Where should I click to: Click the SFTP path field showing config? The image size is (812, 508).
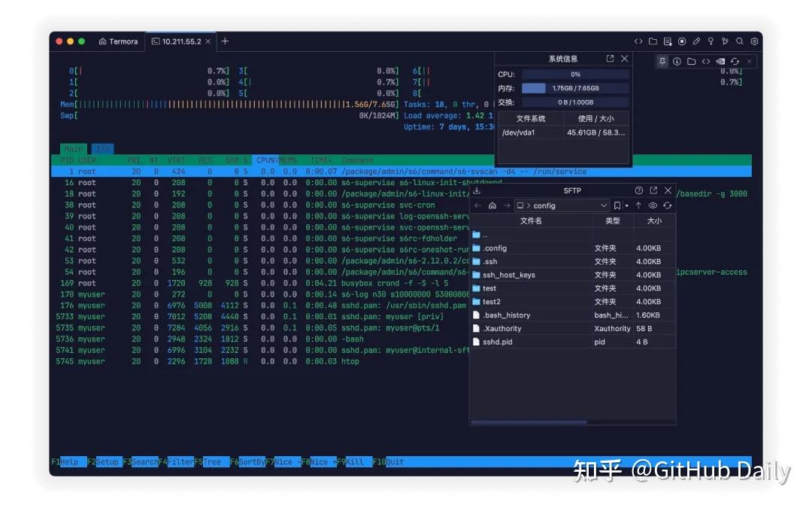pos(562,205)
